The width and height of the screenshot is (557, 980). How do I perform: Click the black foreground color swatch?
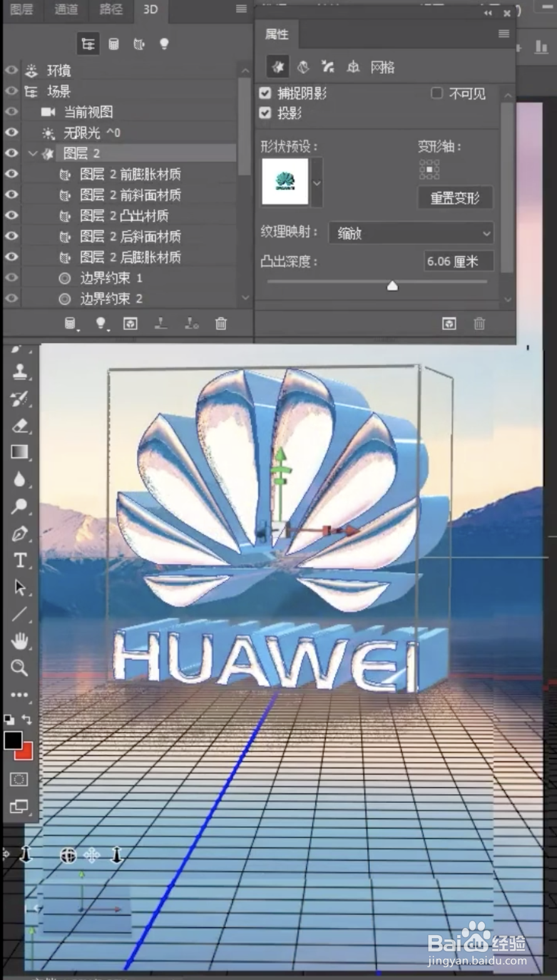[13, 740]
